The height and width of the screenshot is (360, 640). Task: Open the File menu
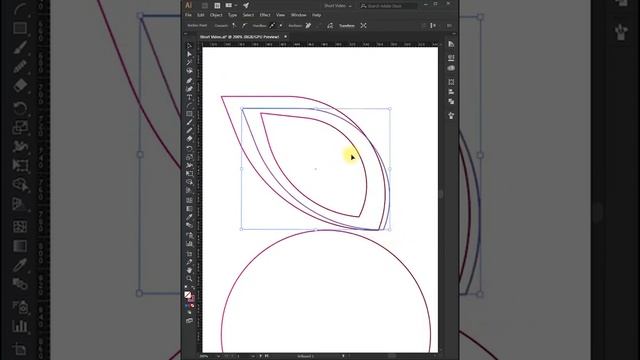pyautogui.click(x=188, y=15)
